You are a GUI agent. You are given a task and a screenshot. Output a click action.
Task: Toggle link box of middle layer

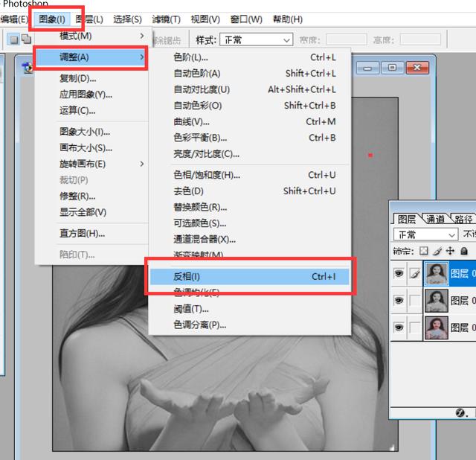[415, 301]
